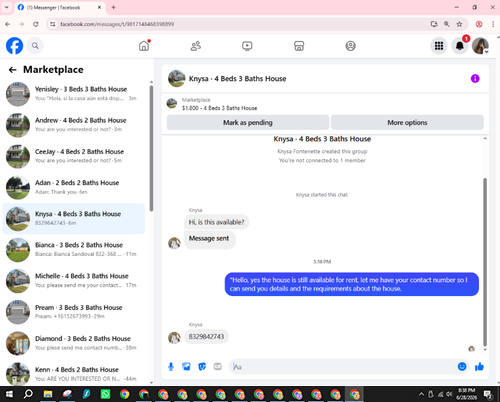Viewport: 500px width, 402px height.
Task: Click the blue 'Hello, yes the house' message
Action: click(x=352, y=284)
